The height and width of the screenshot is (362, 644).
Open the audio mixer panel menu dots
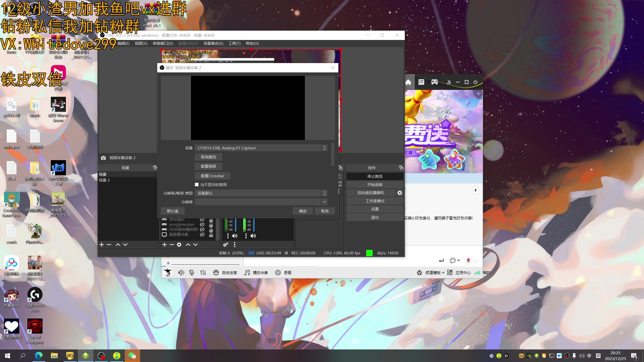point(235,245)
